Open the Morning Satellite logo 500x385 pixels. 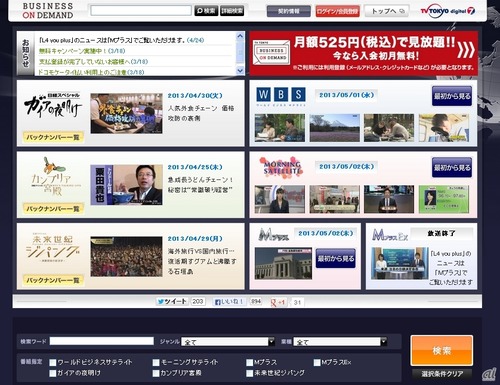pos(282,167)
